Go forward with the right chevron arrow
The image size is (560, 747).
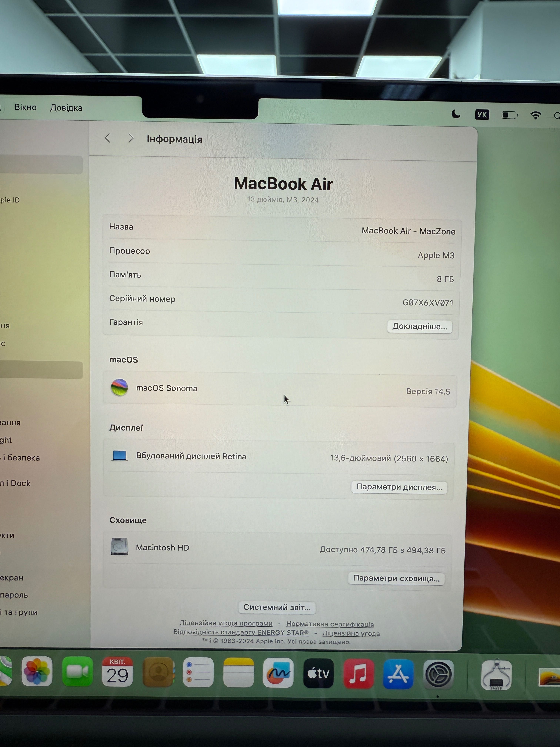[x=131, y=138]
